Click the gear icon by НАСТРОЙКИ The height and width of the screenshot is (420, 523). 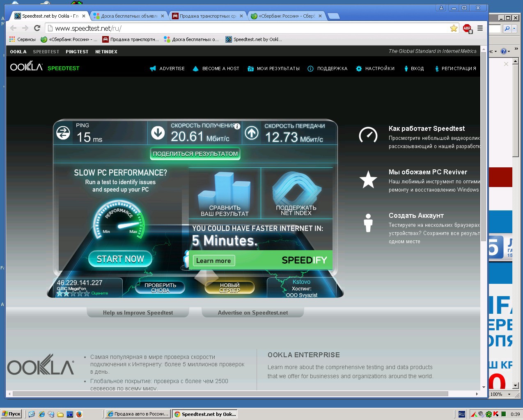coord(359,68)
